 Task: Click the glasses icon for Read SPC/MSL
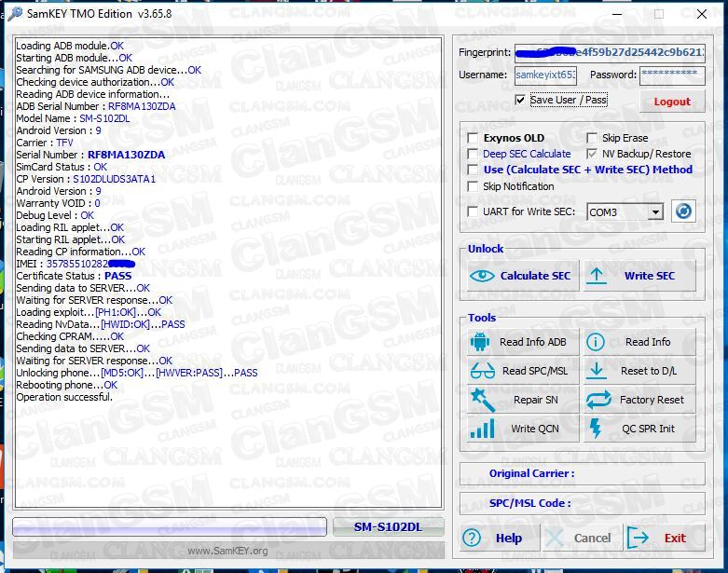click(483, 371)
